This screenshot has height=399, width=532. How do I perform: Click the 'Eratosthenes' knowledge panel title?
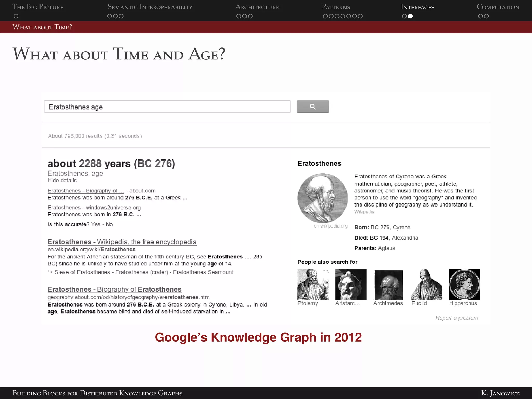319,163
